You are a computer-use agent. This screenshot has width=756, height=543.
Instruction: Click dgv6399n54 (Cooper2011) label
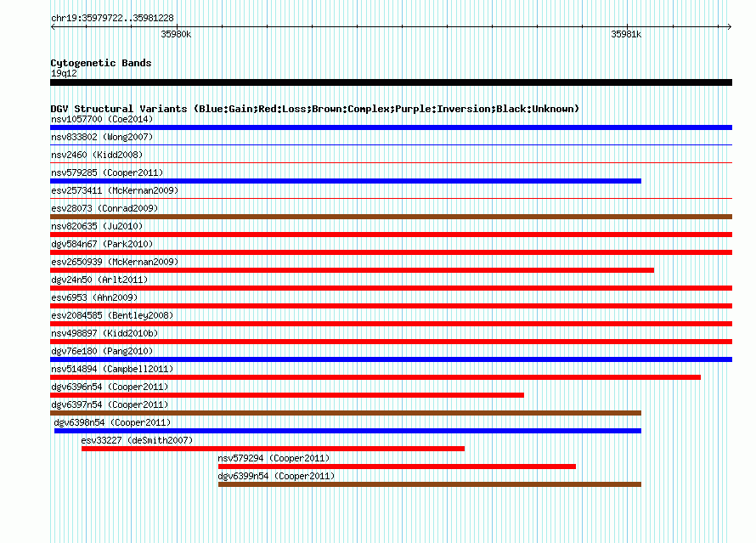[276, 476]
